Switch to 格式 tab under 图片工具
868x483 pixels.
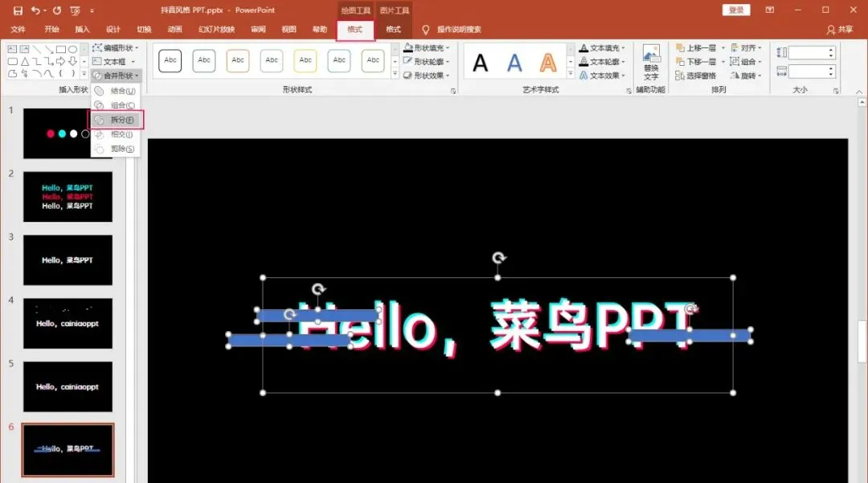pyautogui.click(x=393, y=29)
